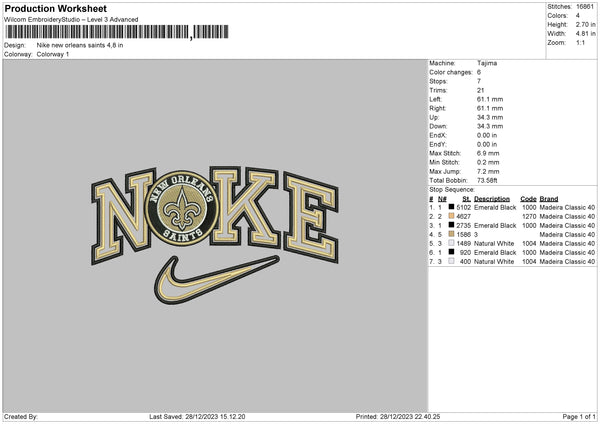The image size is (600, 424).
Task: Click the 'EndY:' label
Action: 438,144
